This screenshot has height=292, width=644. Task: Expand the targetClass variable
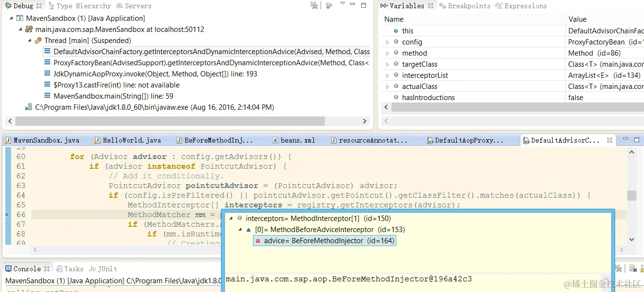point(387,64)
